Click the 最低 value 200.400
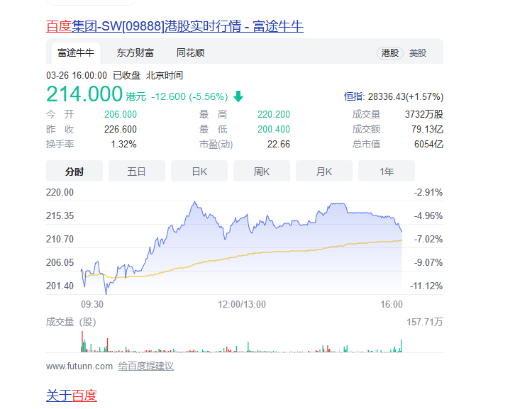 274,129
